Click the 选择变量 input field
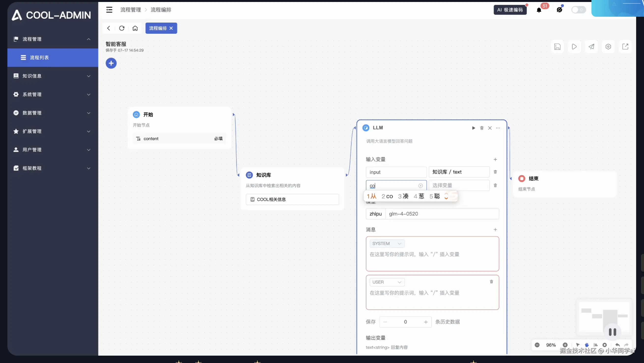Screen dimensions: 644x363 459,185
